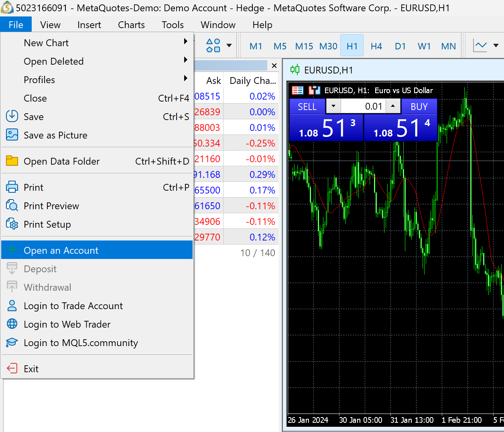Click the Login to Trade Account person icon

tap(12, 306)
